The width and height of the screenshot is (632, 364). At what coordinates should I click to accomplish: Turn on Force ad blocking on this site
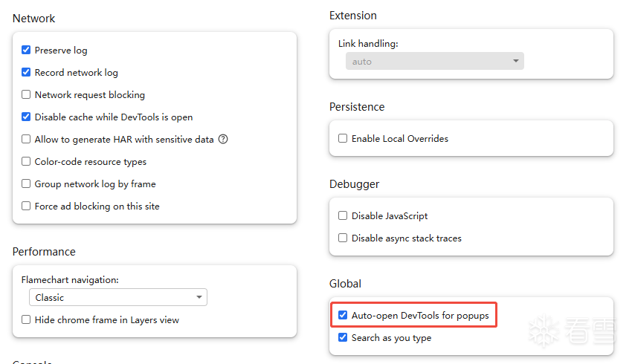pos(26,207)
